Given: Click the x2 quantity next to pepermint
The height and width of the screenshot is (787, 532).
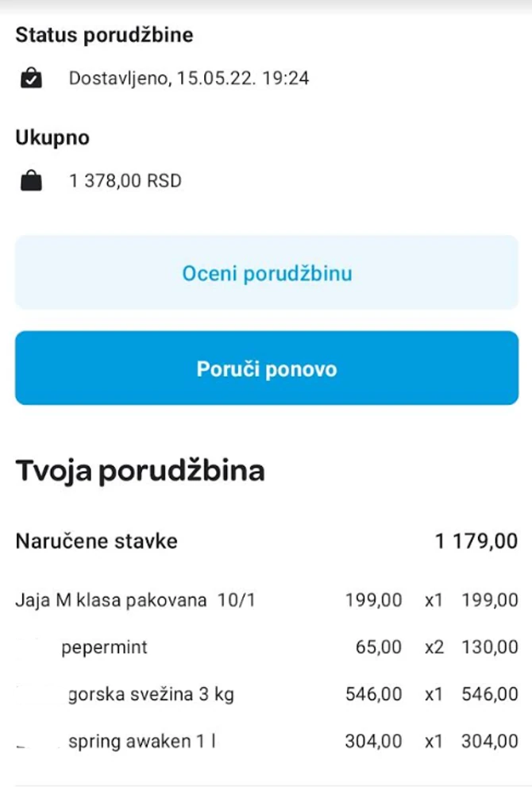Looking at the screenshot, I should [433, 646].
